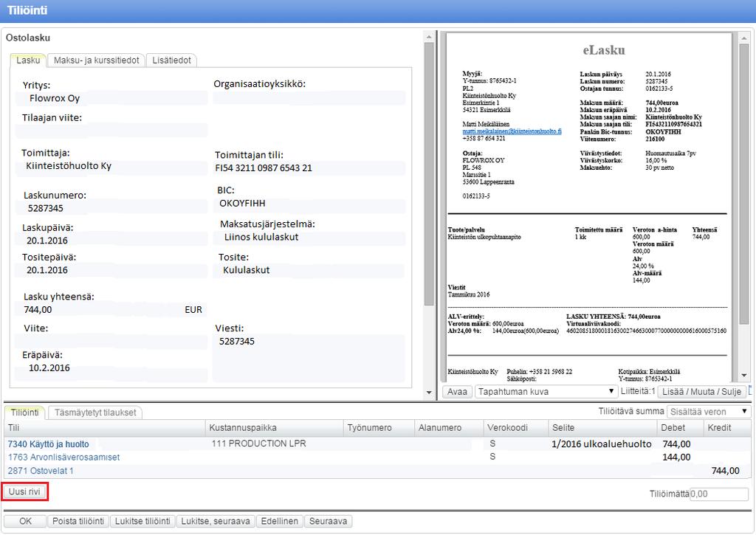This screenshot has width=756, height=535.
Task: Click Toimittaja field Kiinteistöhuolto Ky
Action: point(111,166)
